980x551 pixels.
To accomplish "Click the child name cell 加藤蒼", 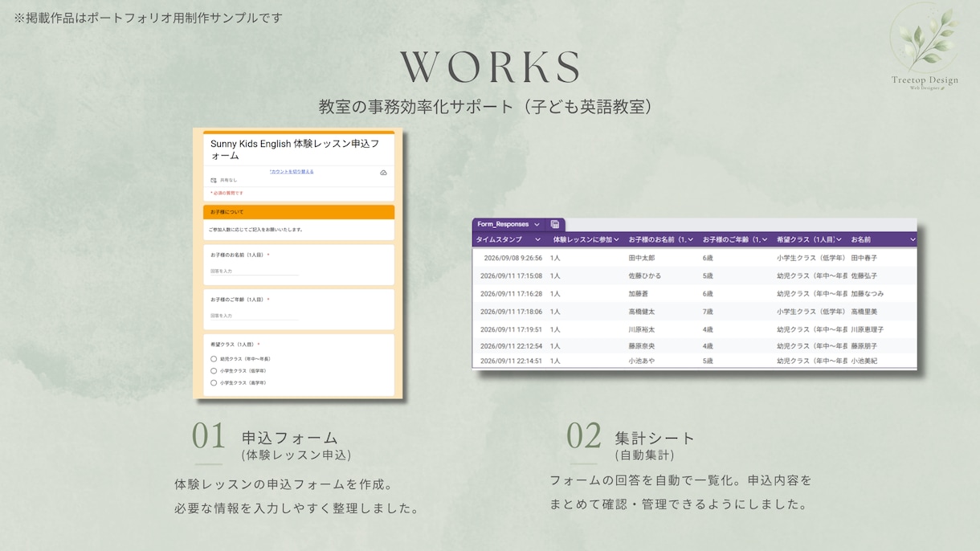I will coord(639,294).
